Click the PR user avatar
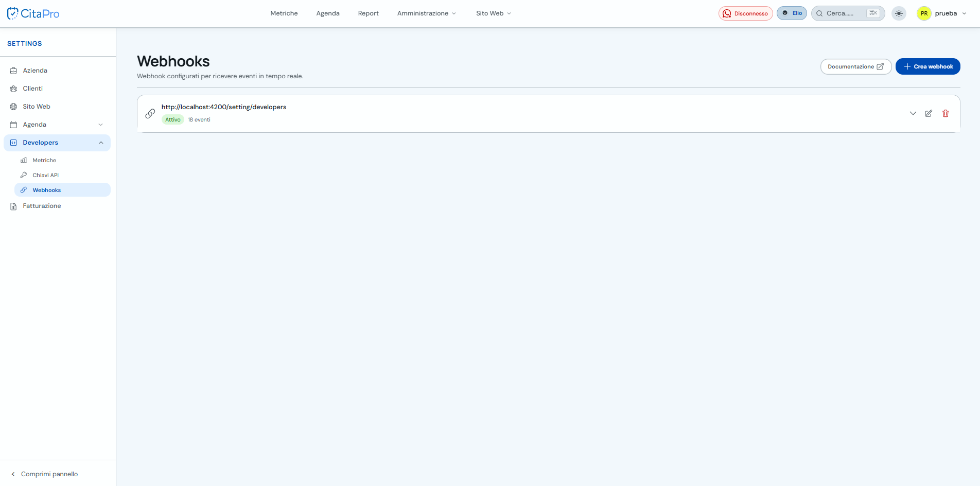980x486 pixels. click(924, 13)
